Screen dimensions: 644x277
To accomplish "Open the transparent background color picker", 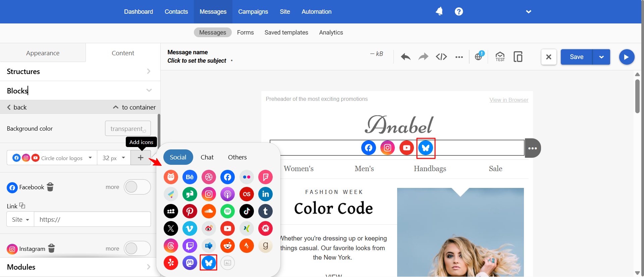I will 128,129.
